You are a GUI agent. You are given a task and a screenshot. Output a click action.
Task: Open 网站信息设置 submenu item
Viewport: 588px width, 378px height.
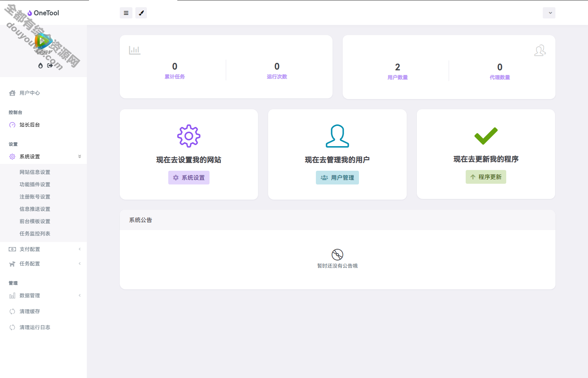[x=35, y=172]
